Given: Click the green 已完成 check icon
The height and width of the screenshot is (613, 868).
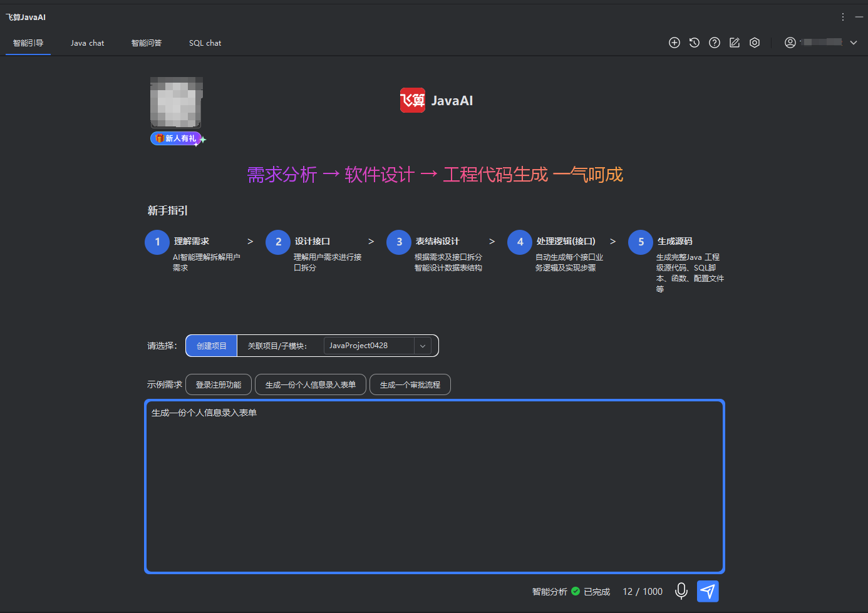Looking at the screenshot, I should click(x=576, y=591).
